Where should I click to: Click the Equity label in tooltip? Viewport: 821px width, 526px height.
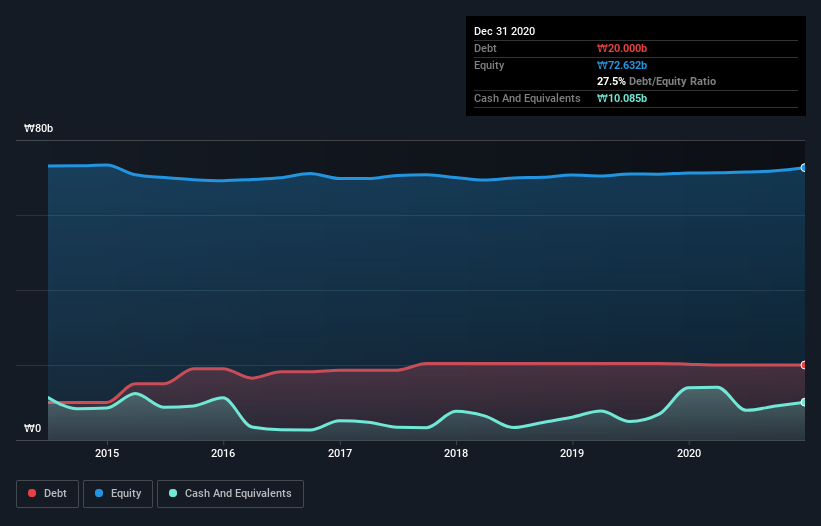click(489, 65)
